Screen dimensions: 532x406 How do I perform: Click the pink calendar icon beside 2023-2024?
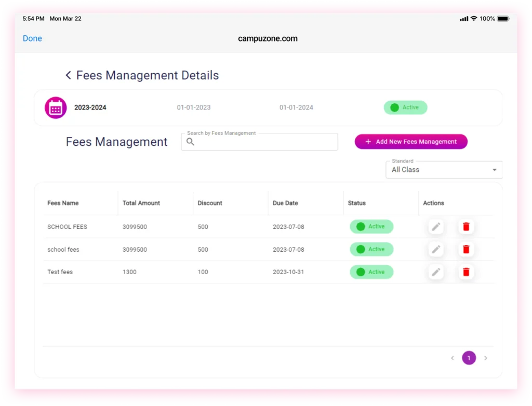56,107
